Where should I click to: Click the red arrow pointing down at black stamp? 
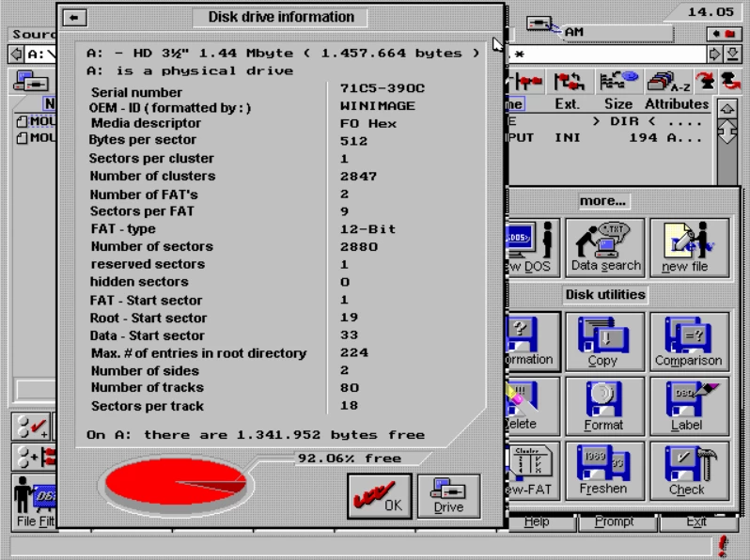point(705,81)
